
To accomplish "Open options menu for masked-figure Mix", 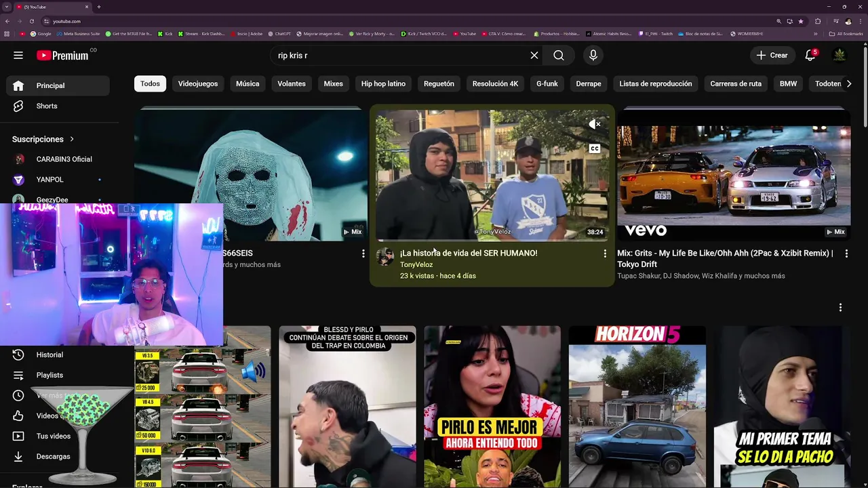I will tap(363, 253).
